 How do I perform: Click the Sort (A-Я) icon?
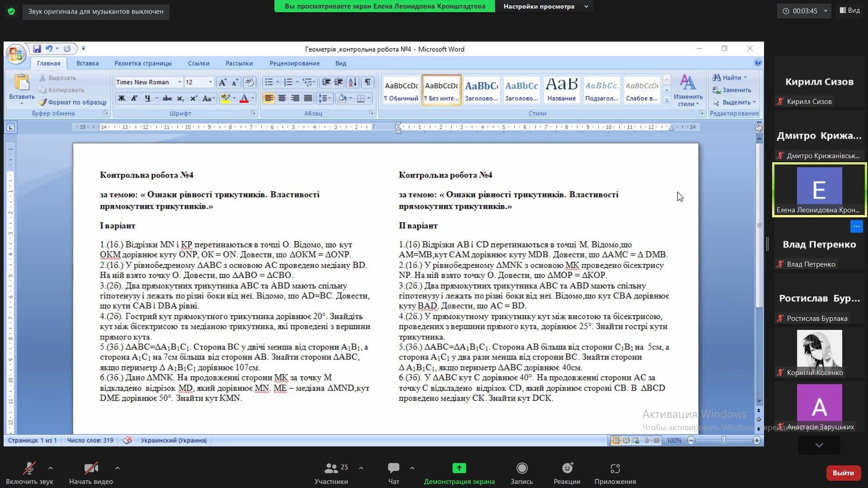(x=353, y=82)
